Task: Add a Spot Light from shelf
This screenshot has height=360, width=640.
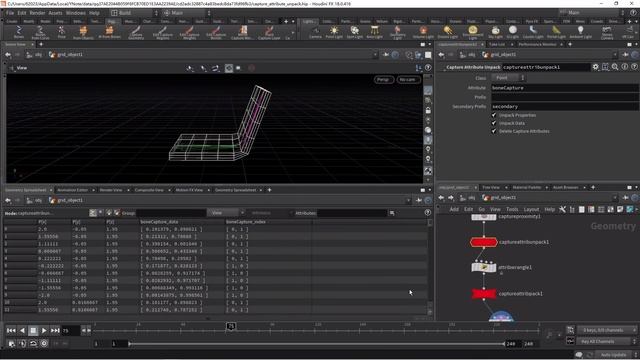Action: [x=354, y=32]
